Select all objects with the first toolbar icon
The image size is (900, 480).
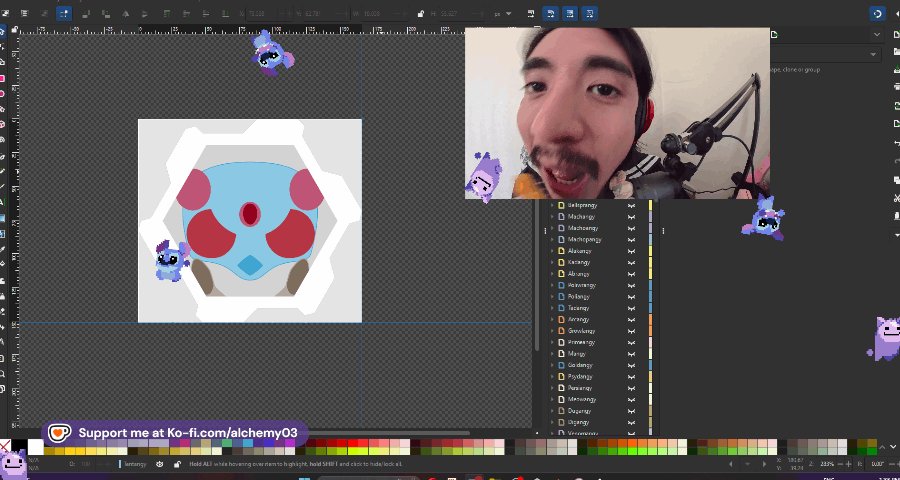(x=5, y=13)
